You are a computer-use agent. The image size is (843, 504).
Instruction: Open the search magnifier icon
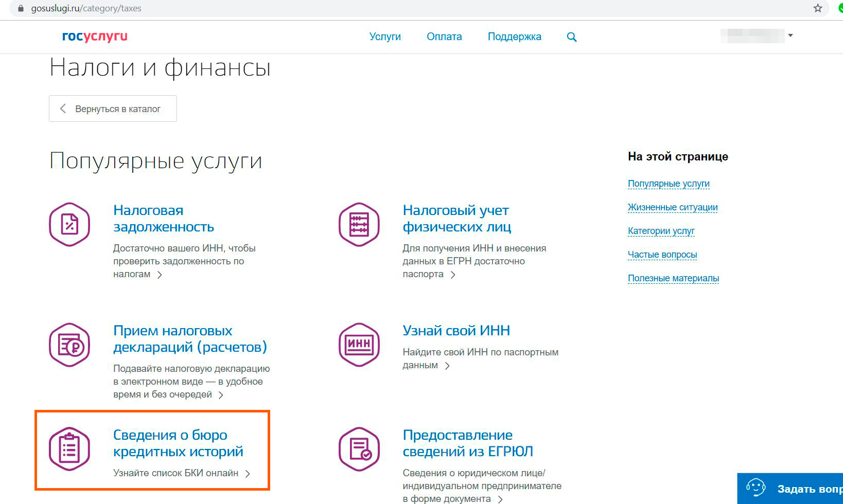click(x=572, y=37)
